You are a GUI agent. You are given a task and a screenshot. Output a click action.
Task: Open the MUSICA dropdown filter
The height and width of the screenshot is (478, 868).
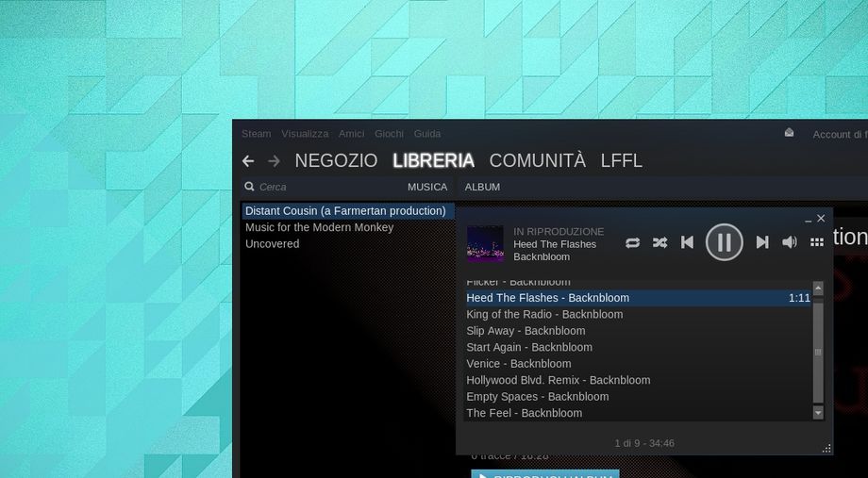point(427,187)
